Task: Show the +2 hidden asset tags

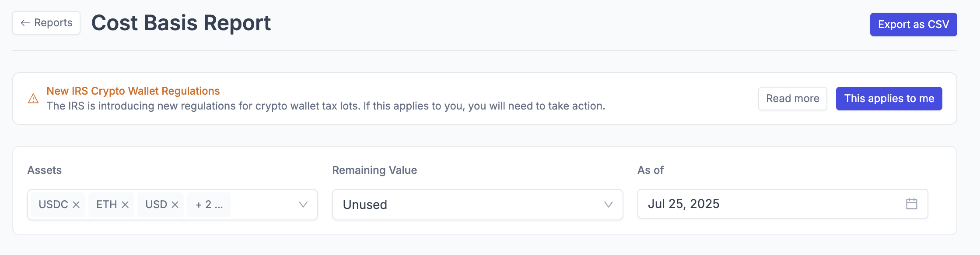Action: pos(209,205)
